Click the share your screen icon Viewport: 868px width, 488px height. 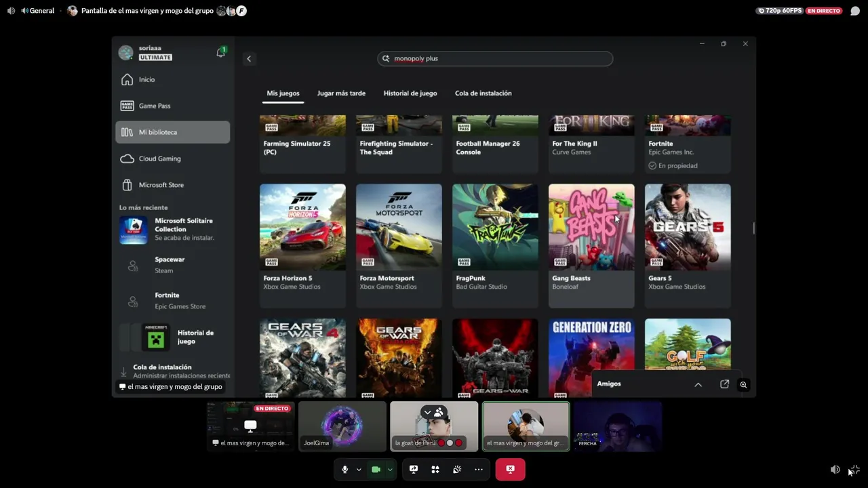[x=414, y=469]
